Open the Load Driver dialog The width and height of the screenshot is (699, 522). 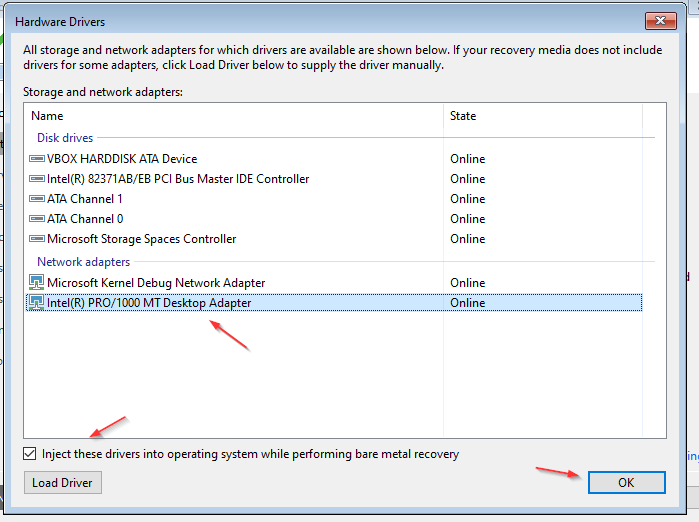tap(63, 483)
